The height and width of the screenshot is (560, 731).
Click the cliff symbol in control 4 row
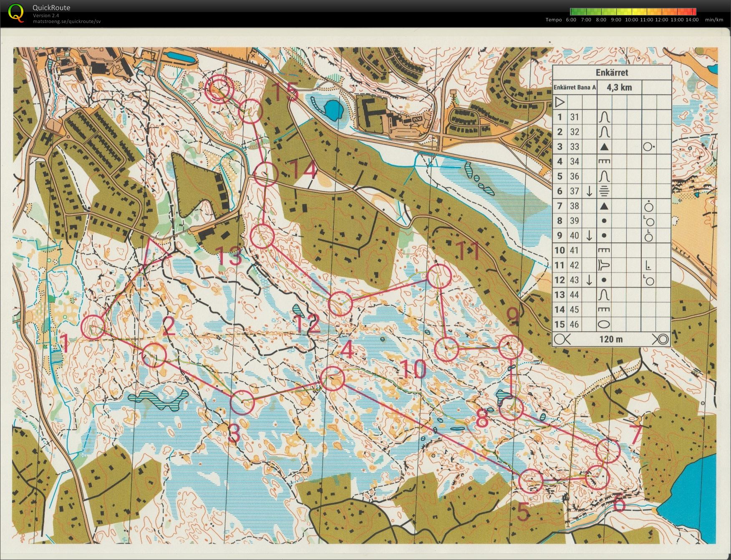pos(604,161)
